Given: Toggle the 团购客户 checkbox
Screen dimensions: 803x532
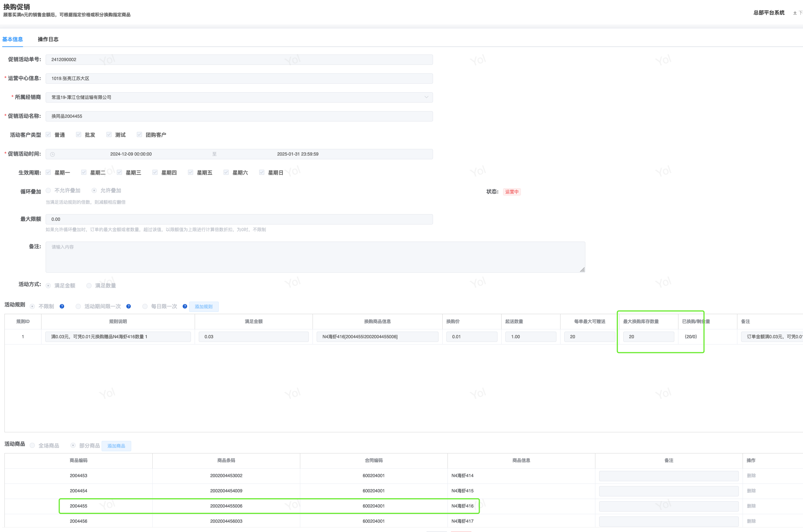Looking at the screenshot, I should click(x=139, y=134).
